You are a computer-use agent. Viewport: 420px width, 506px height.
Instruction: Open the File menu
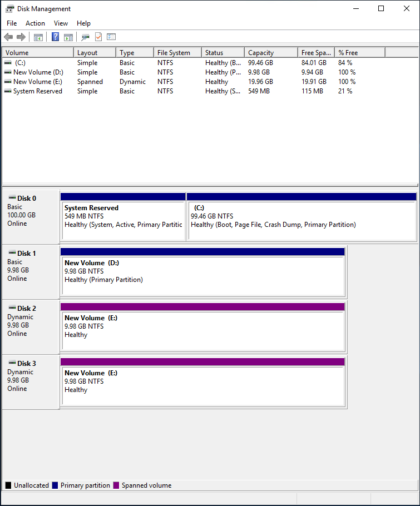coord(12,23)
